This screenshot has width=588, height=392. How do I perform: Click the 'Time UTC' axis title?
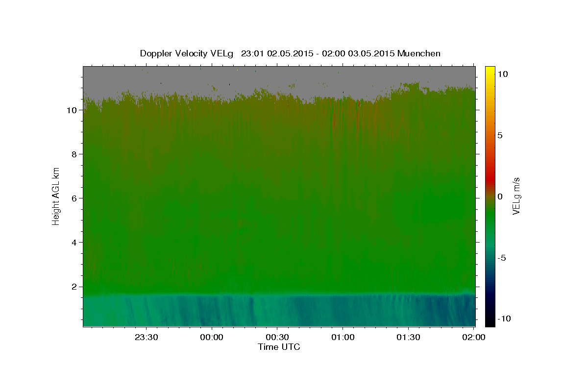279,347
